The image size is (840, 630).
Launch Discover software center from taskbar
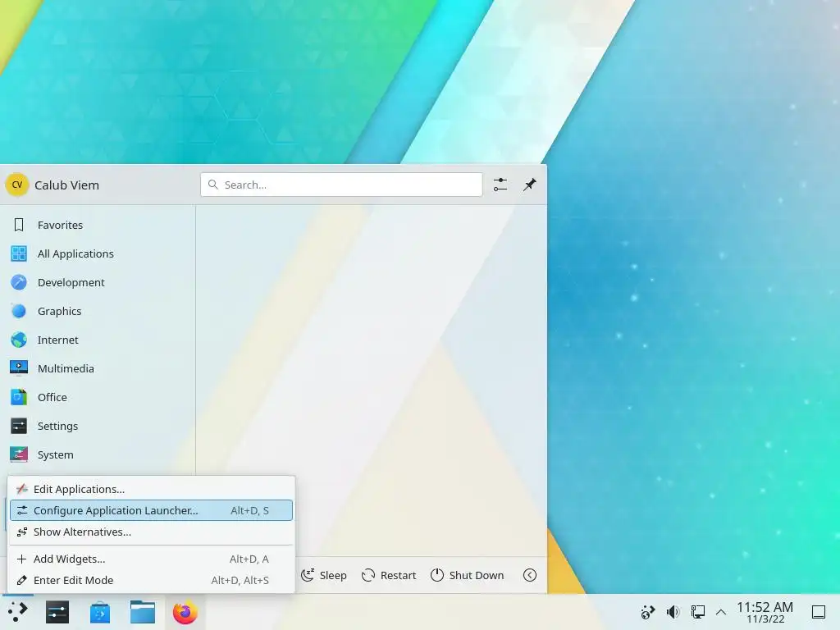tap(100, 612)
